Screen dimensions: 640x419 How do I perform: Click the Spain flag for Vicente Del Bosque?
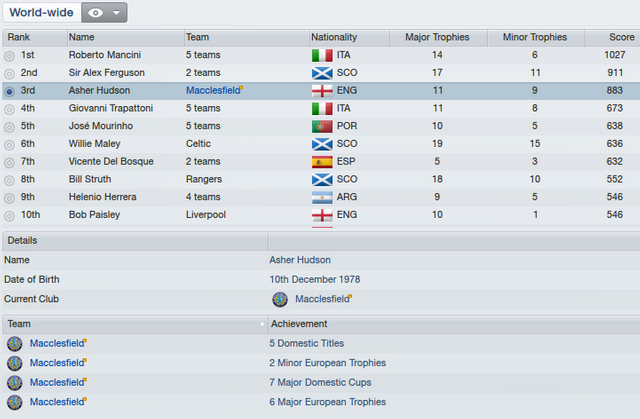pyautogui.click(x=322, y=162)
